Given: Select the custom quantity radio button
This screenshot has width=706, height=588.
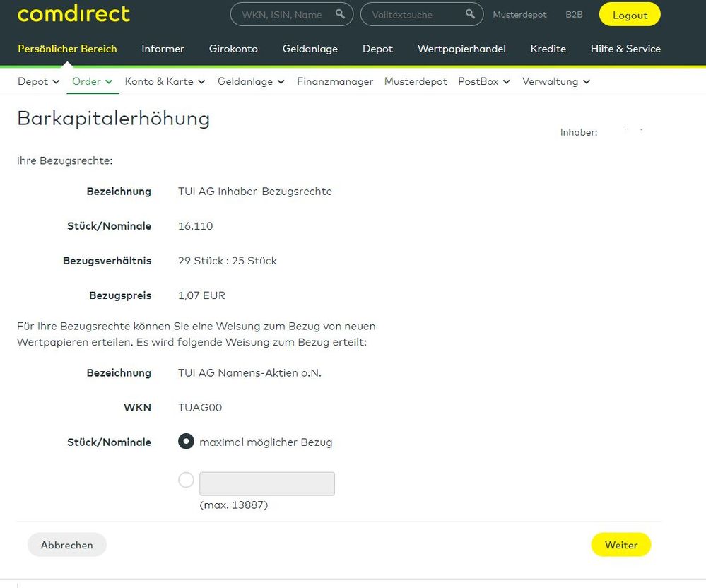Looking at the screenshot, I should click(186, 479).
